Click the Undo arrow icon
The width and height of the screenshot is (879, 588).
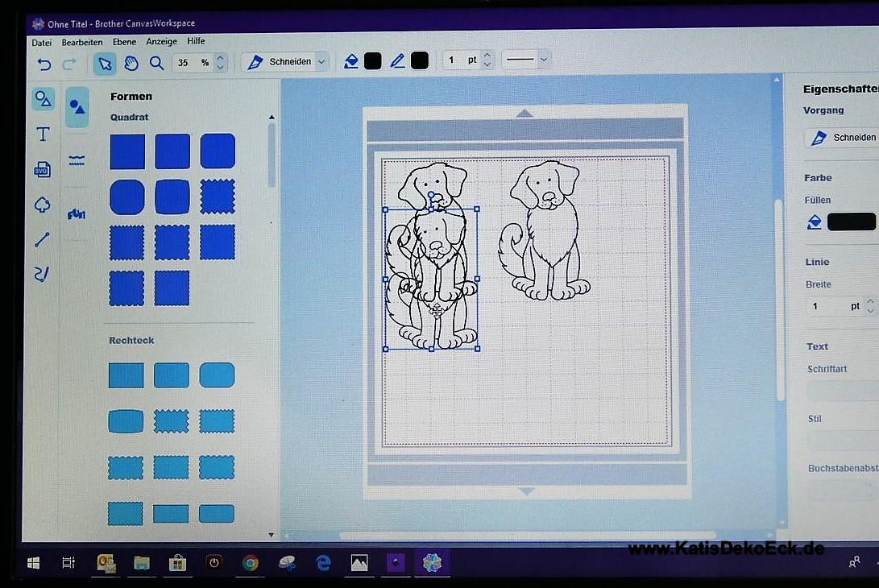44,63
